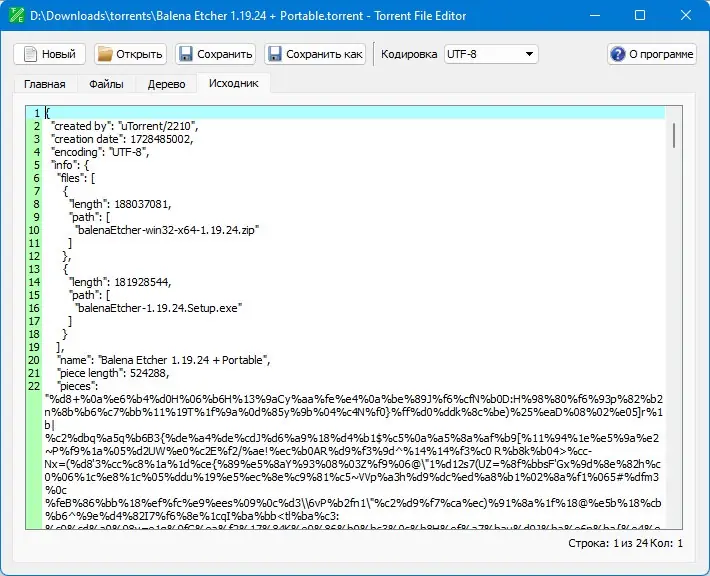Click the Открыть button in the toolbar
This screenshot has height=576, width=710.
130,54
